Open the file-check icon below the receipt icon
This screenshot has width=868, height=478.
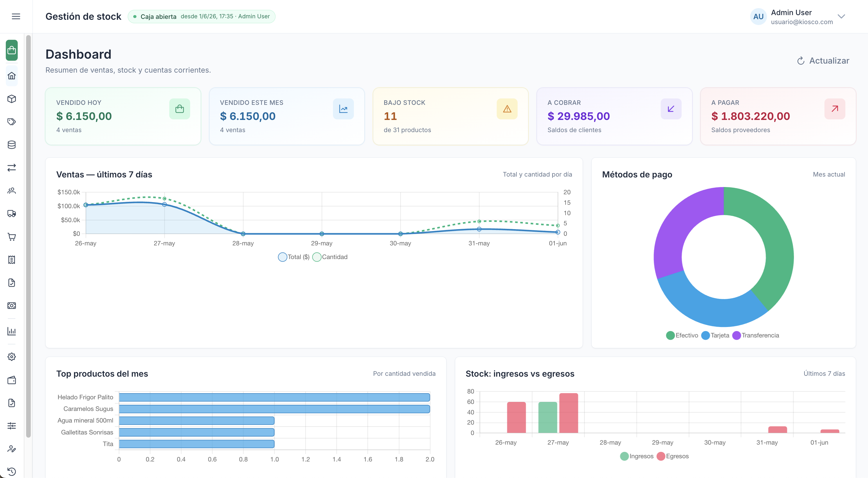click(x=12, y=283)
